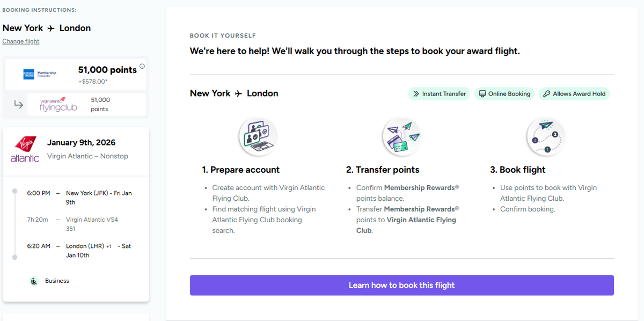Click the Learn how to book this flight button
This screenshot has width=644, height=321.
(x=401, y=285)
